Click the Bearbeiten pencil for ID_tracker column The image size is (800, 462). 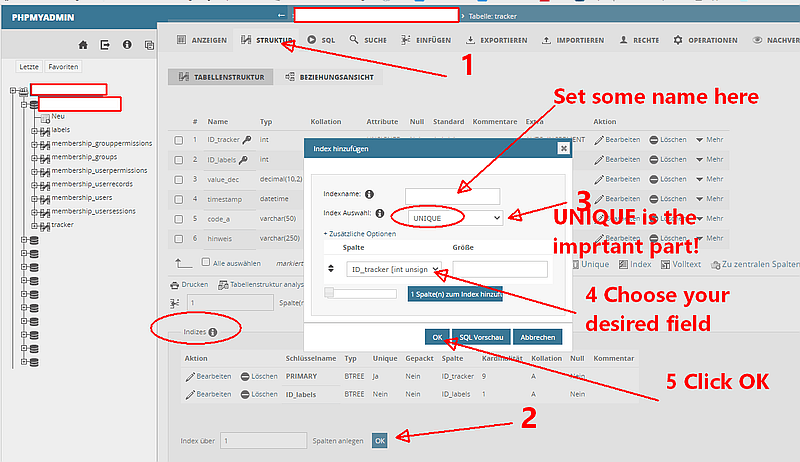(599, 140)
